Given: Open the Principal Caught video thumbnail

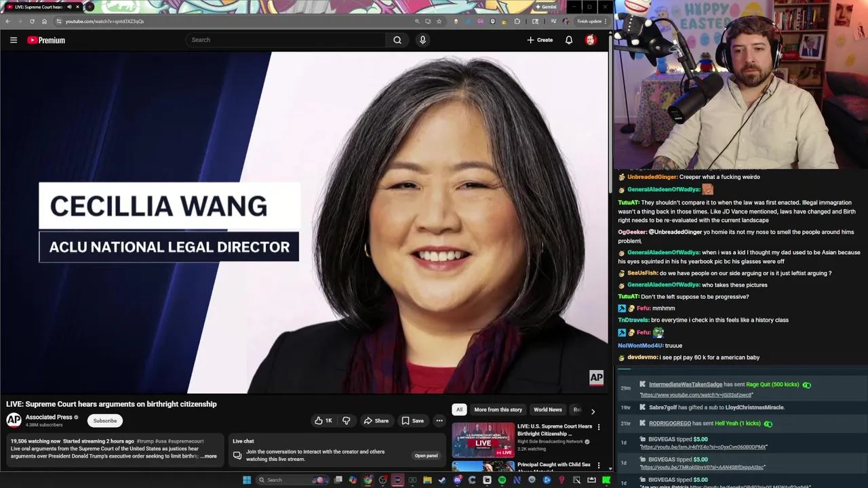Looking at the screenshot, I should coord(484,466).
